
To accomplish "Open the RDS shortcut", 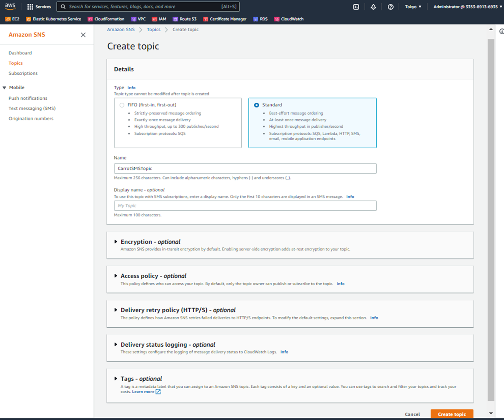I will point(260,19).
